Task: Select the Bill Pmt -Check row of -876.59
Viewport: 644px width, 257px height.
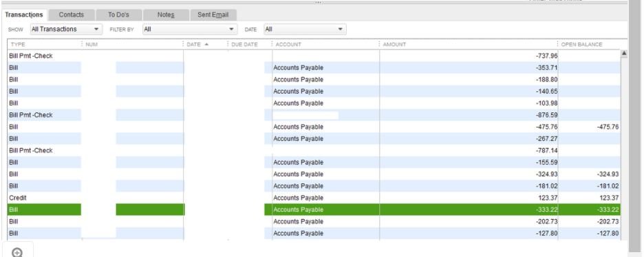Action: (314, 115)
